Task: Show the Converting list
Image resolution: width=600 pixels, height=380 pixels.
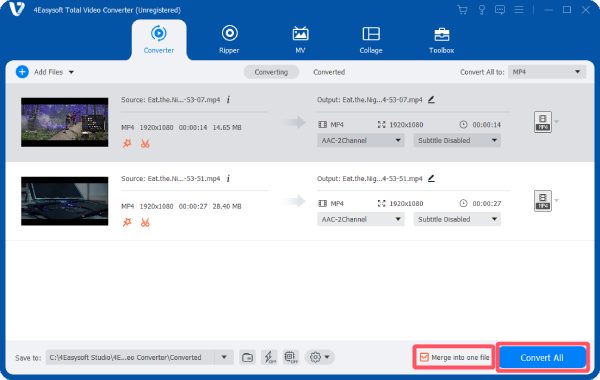Action: 271,72
